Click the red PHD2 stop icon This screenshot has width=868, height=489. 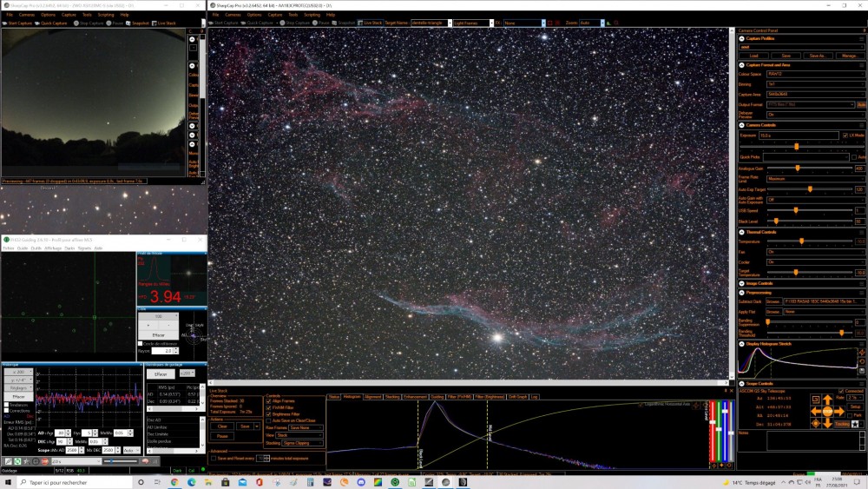click(x=45, y=461)
